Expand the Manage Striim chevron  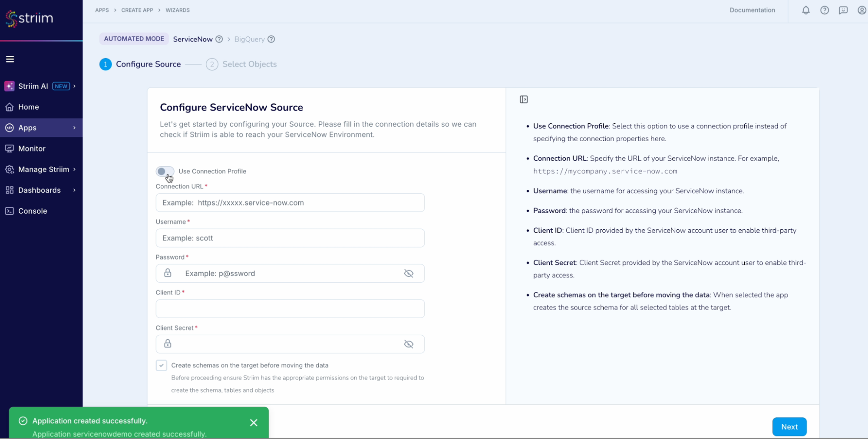click(75, 169)
